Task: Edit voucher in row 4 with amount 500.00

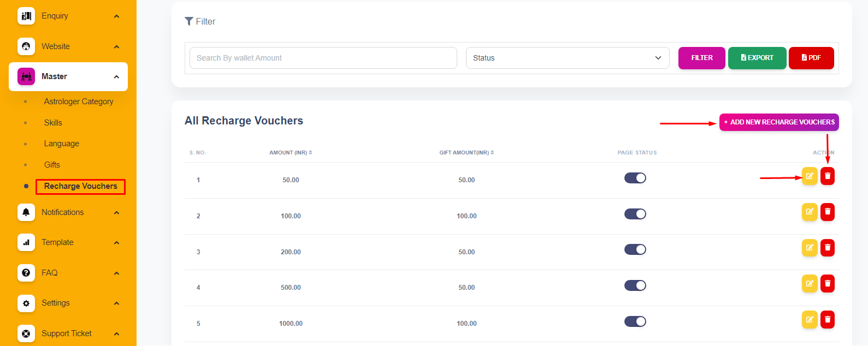Action: click(x=810, y=284)
